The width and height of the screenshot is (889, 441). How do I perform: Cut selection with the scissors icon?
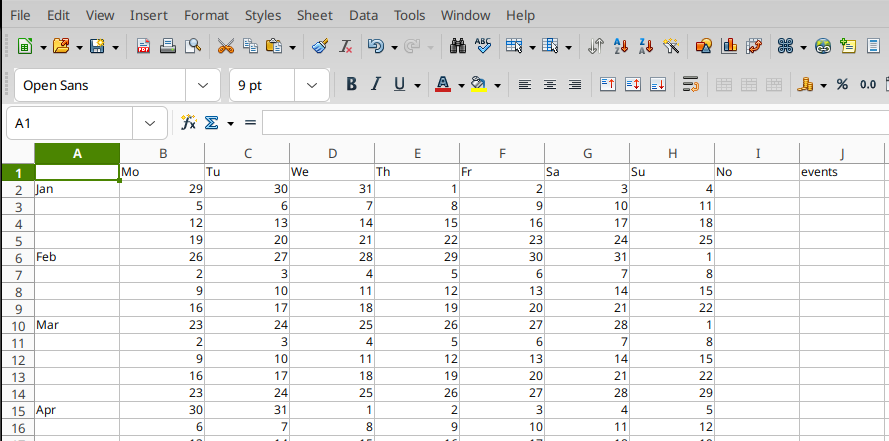pyautogui.click(x=226, y=46)
